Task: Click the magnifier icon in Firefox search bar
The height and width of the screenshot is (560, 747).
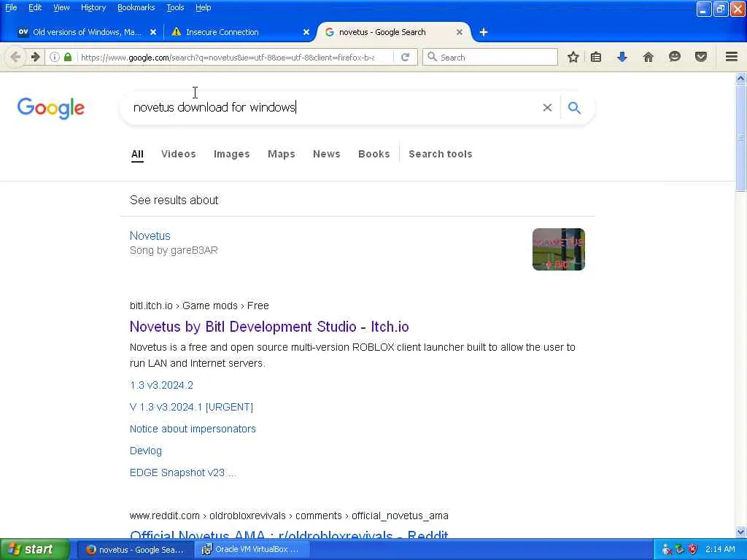Action: pyautogui.click(x=432, y=57)
